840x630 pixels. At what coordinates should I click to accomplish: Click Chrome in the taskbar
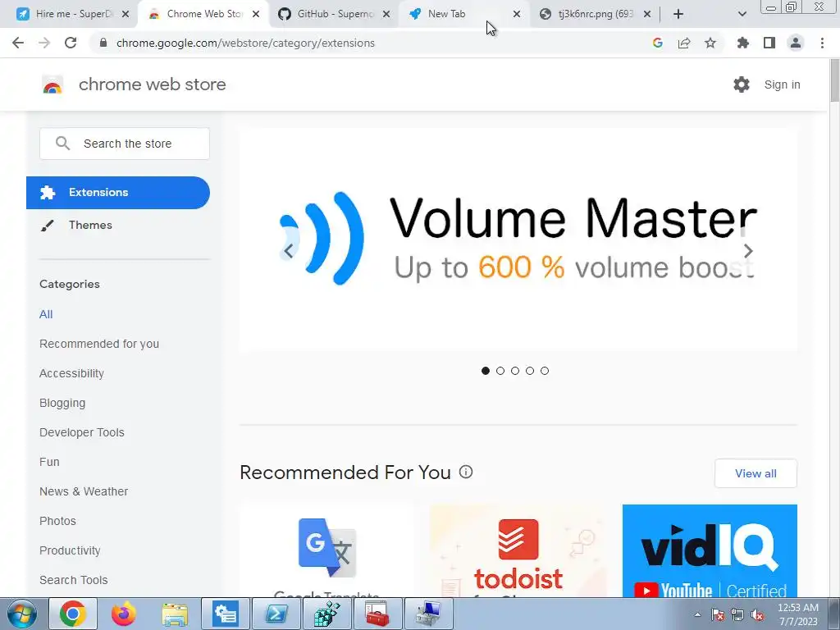tap(73, 614)
